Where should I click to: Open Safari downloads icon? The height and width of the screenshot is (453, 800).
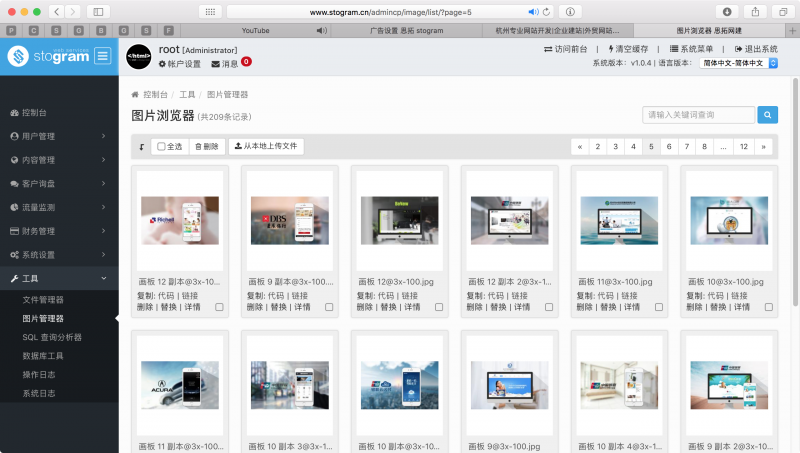click(x=727, y=12)
